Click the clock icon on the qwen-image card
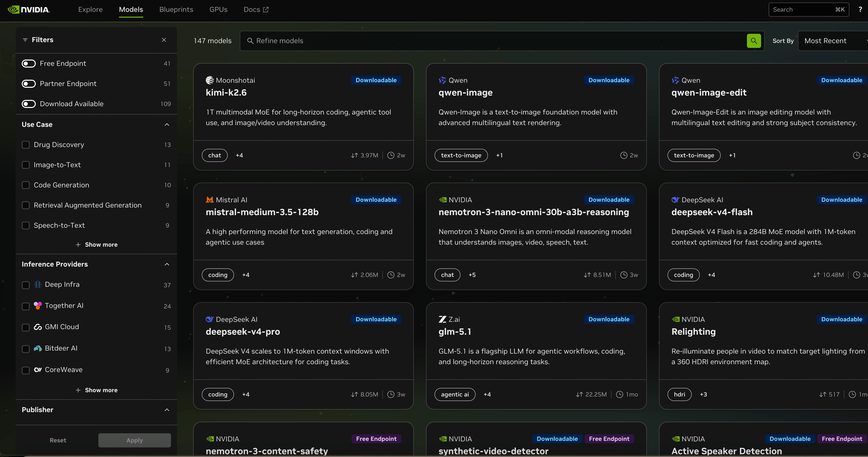Image resolution: width=868 pixels, height=457 pixels. coord(624,155)
